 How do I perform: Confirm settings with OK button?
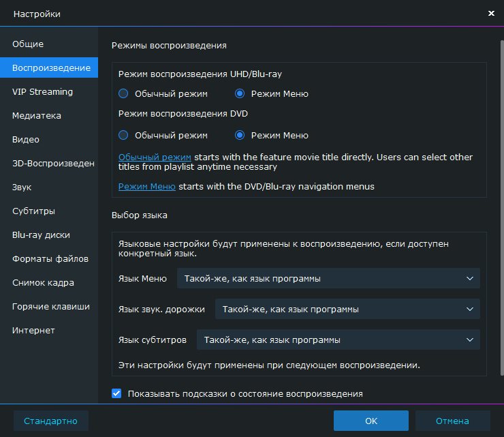(371, 421)
